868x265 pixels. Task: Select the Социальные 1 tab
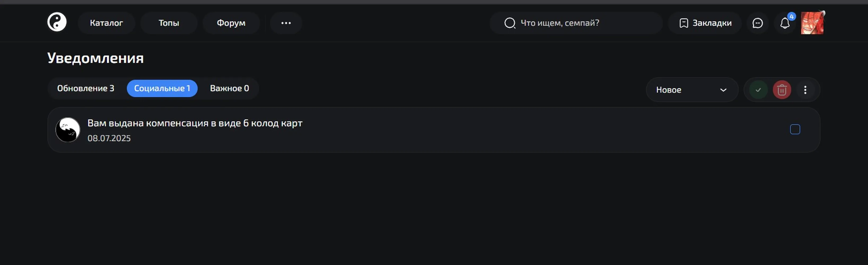tap(162, 88)
